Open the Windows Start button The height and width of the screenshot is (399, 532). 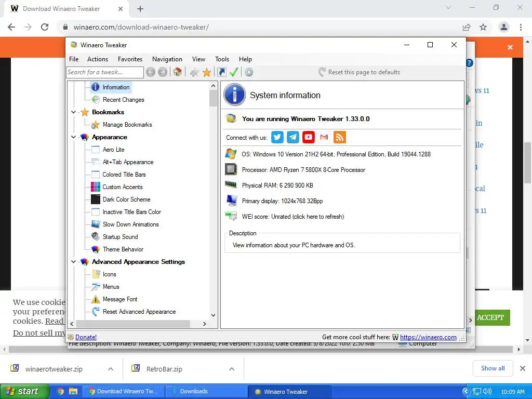click(25, 391)
